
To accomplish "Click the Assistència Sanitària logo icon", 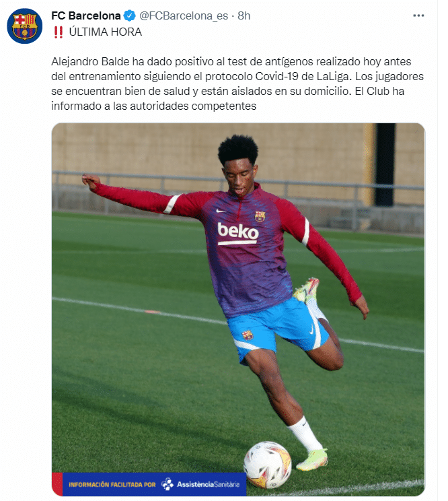I will pos(167,484).
